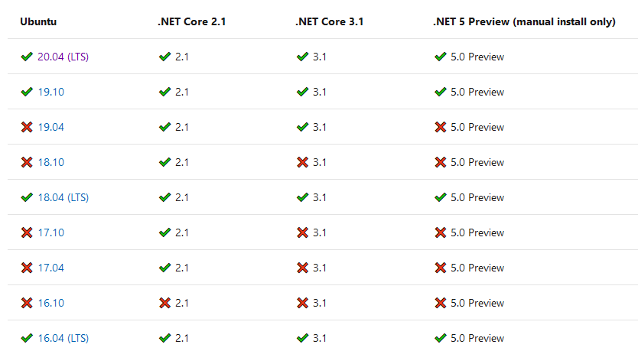Click the .NET 5 Preview column header

524,21
